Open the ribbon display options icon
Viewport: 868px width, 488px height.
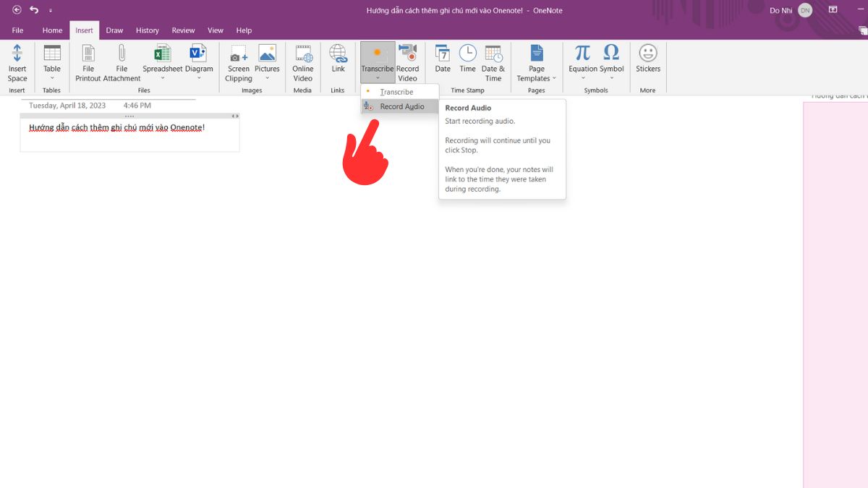[x=833, y=10]
